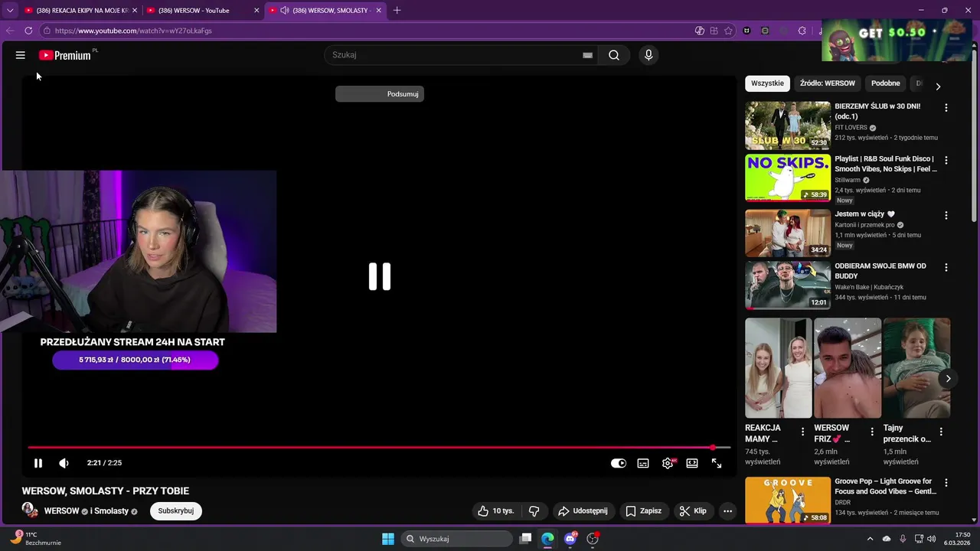980x551 pixels.
Task: Open NO SKIPS playlist thumbnail
Action: tap(788, 178)
